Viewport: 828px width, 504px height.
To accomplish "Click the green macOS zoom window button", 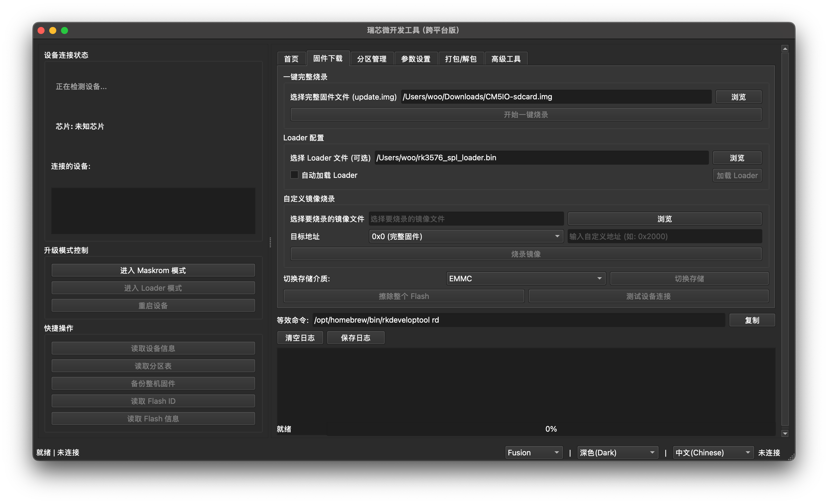I will (65, 30).
